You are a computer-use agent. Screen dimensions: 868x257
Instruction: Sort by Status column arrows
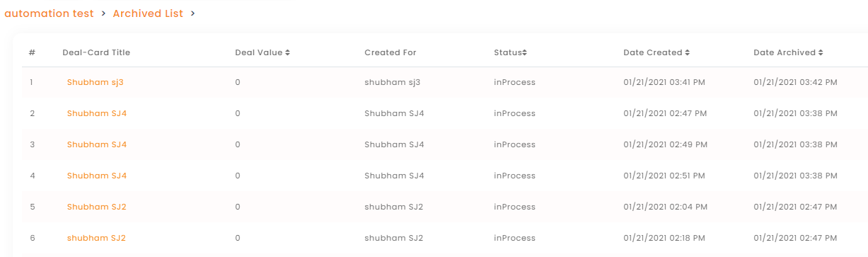point(525,52)
